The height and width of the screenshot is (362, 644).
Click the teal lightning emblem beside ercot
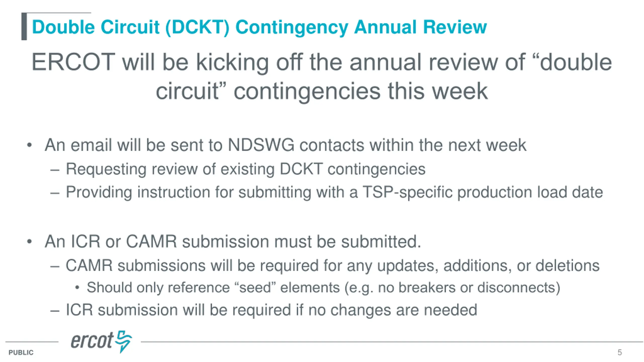click(124, 341)
